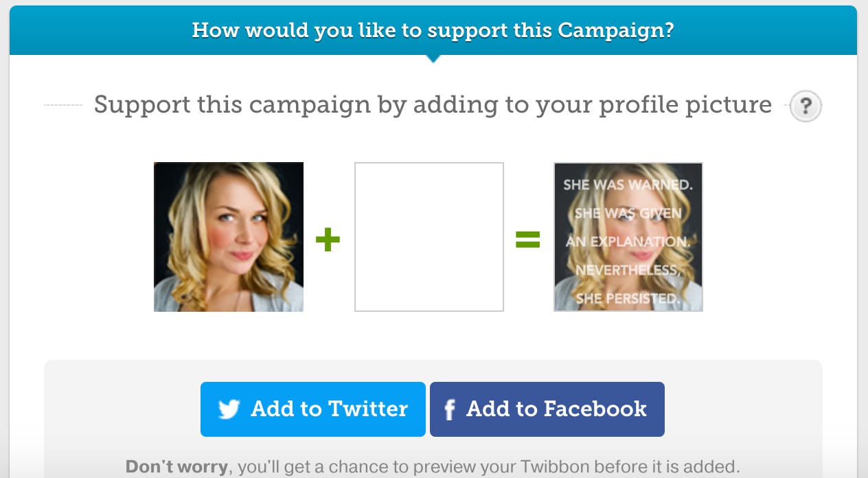Select the original blonde profile photo
Image resolution: width=868 pixels, height=478 pixels.
click(x=229, y=237)
